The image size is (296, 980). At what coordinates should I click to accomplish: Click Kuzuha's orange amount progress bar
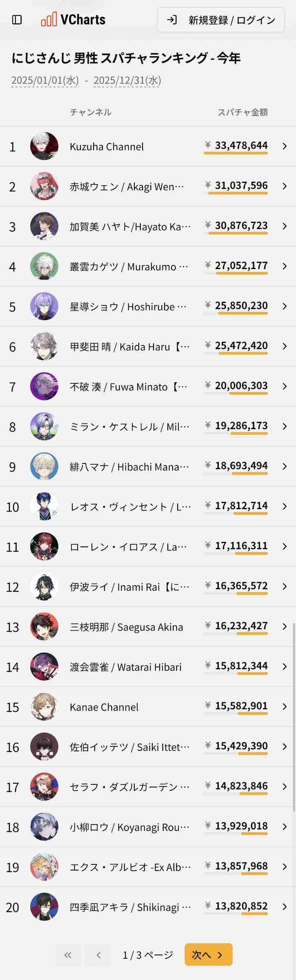(236, 153)
